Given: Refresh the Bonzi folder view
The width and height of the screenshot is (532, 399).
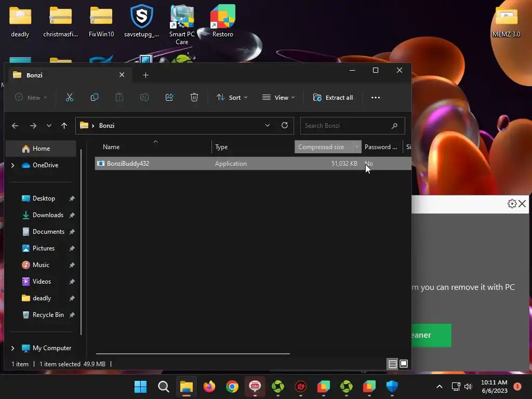Looking at the screenshot, I should coord(285,126).
